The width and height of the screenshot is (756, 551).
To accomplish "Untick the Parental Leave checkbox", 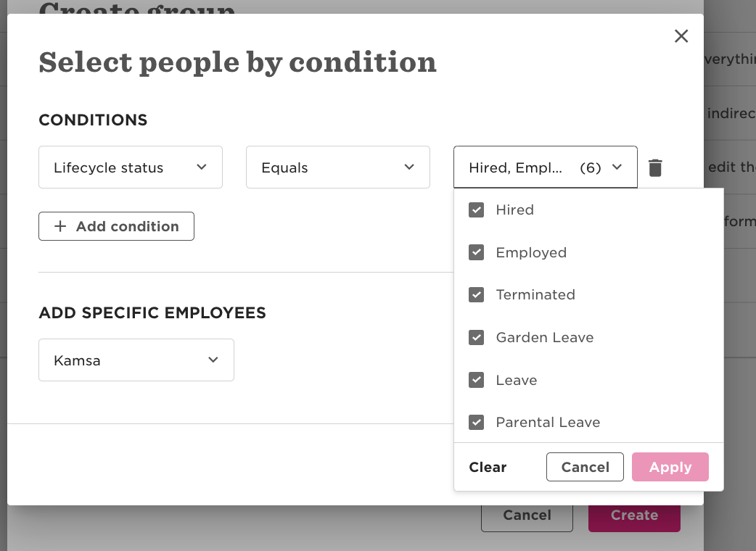I will point(477,423).
